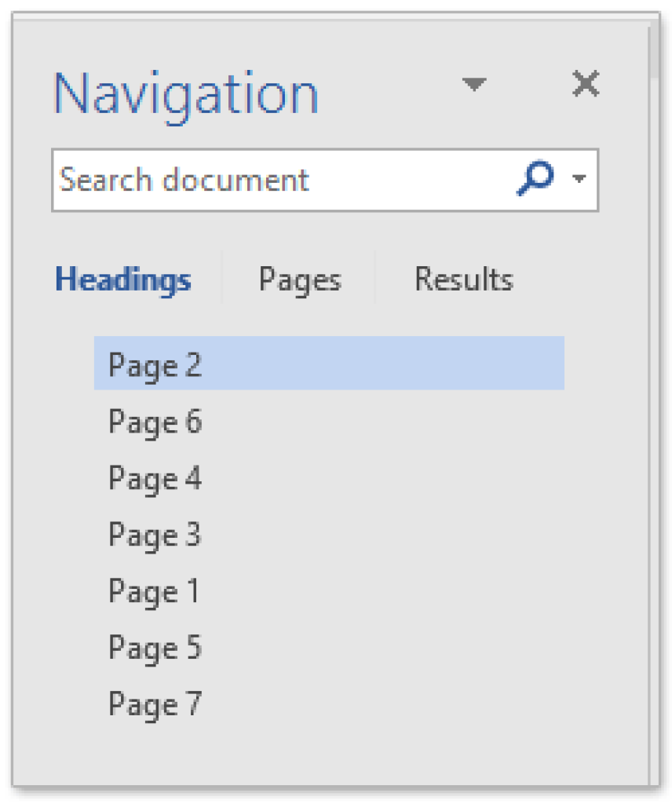The width and height of the screenshot is (672, 804).
Task: Jump to the Page 4 heading
Action: pyautogui.click(x=155, y=478)
